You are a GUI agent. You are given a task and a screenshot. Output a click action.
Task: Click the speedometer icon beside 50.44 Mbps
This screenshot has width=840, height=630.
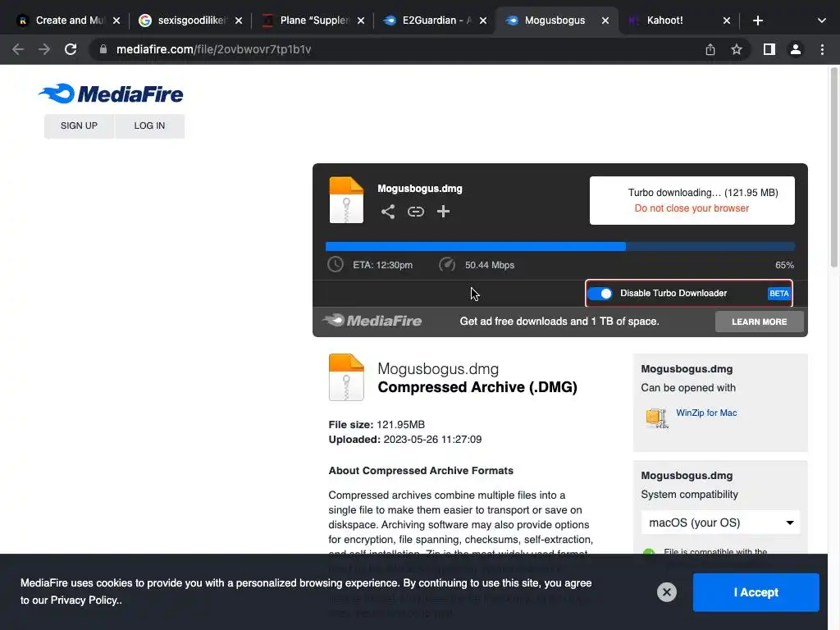point(447,264)
